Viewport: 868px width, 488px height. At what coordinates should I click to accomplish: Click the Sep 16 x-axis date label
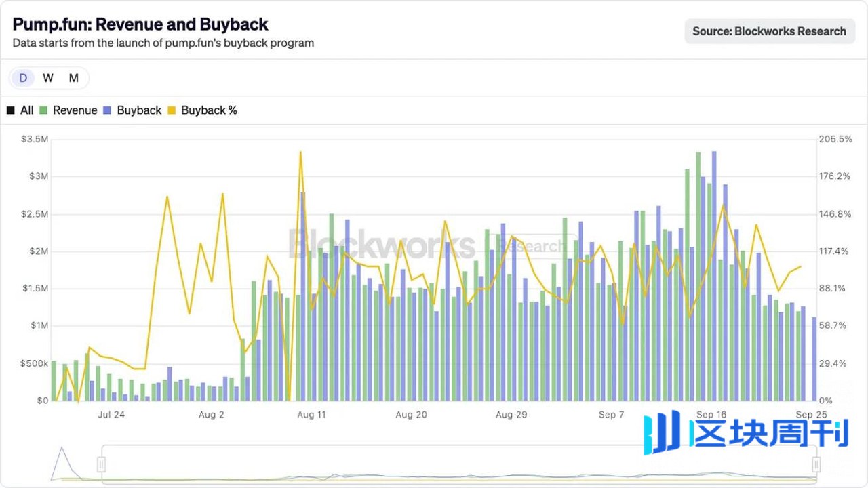pyautogui.click(x=711, y=415)
